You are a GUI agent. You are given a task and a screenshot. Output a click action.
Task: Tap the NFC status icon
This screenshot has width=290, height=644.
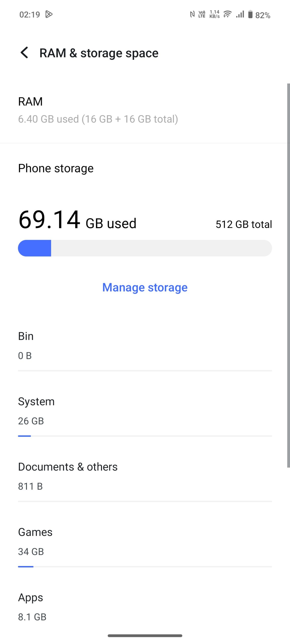pos(192,14)
